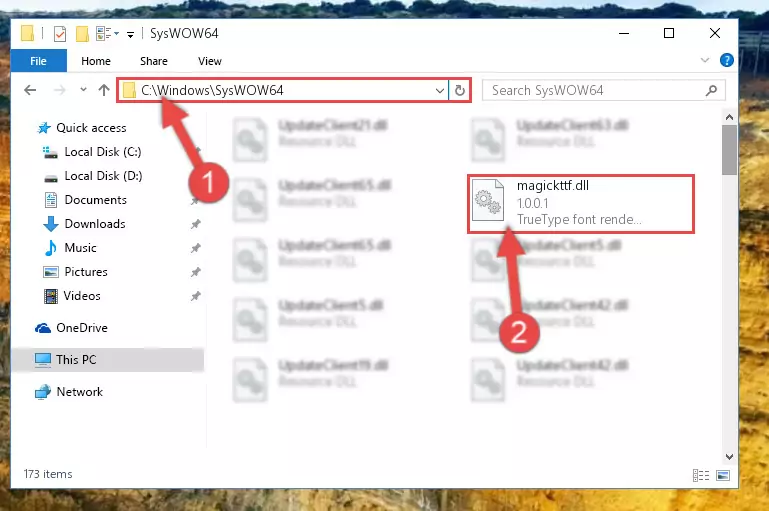Open the recent locations dropdown chevron
The image size is (769, 511).
tap(83, 89)
